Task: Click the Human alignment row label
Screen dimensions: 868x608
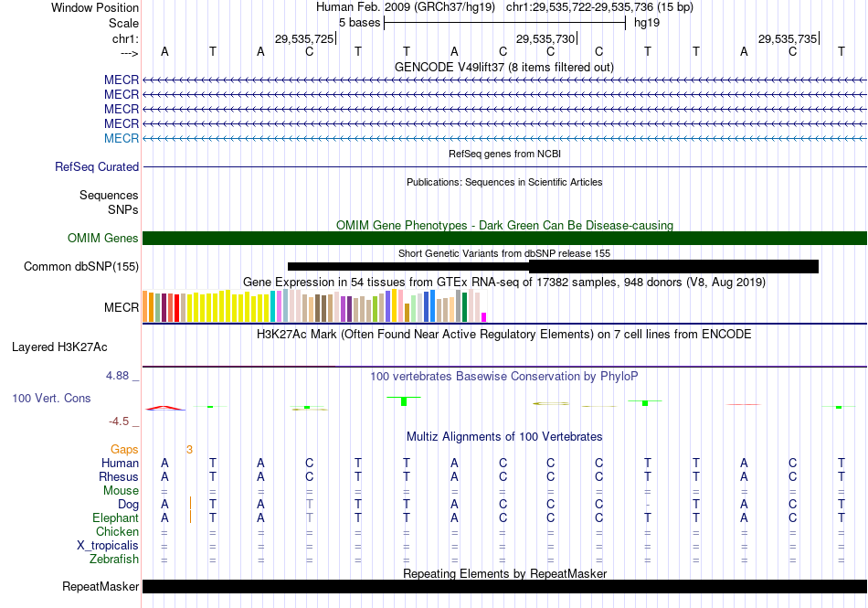Action: coord(120,463)
